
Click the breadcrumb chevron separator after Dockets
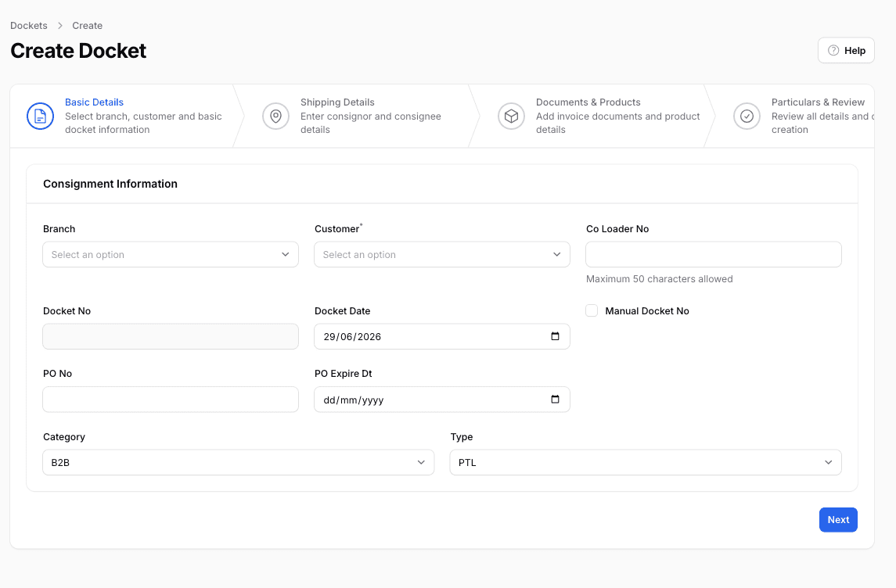[60, 26]
